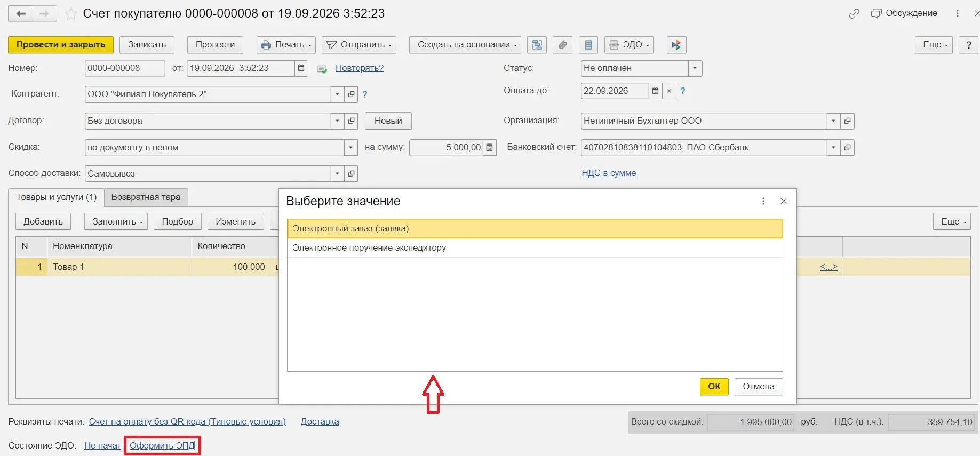
Task: Open calculator for the на сумму field
Action: click(x=490, y=147)
